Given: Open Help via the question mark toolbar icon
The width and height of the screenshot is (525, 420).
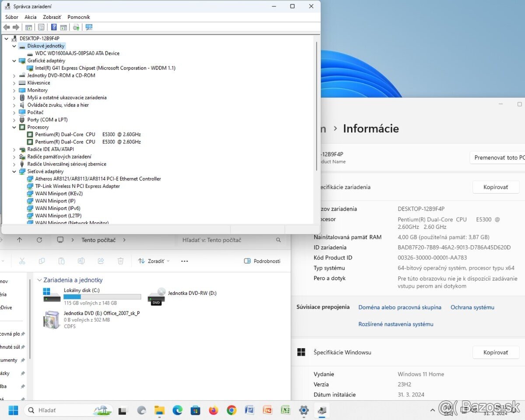Looking at the screenshot, I should click(54, 27).
